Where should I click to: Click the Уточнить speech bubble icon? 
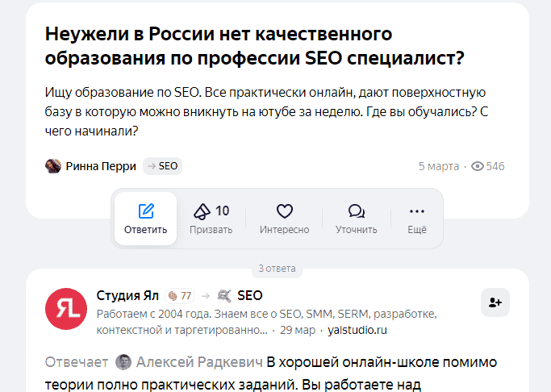[357, 211]
